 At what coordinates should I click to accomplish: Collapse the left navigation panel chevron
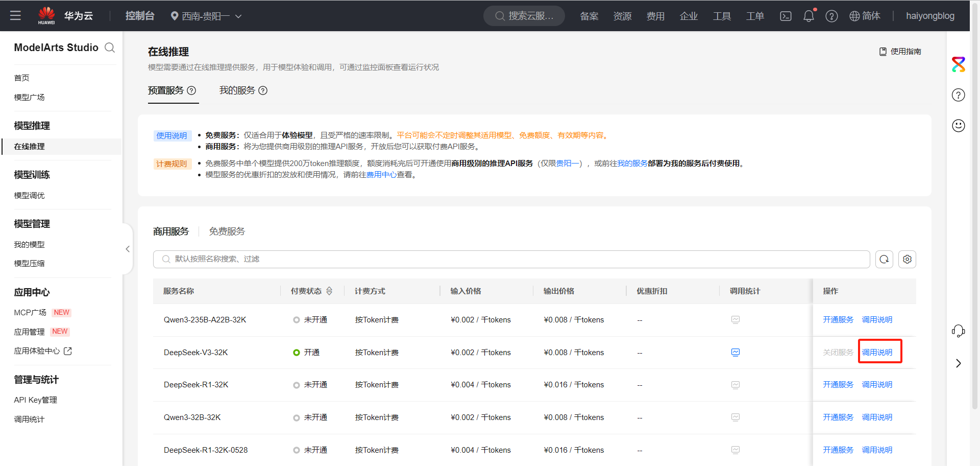127,249
